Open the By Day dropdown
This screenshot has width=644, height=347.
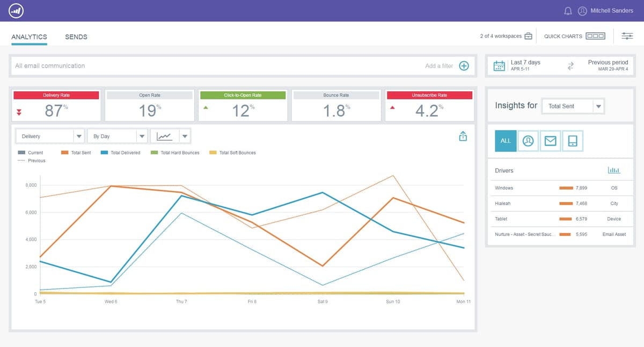point(118,136)
